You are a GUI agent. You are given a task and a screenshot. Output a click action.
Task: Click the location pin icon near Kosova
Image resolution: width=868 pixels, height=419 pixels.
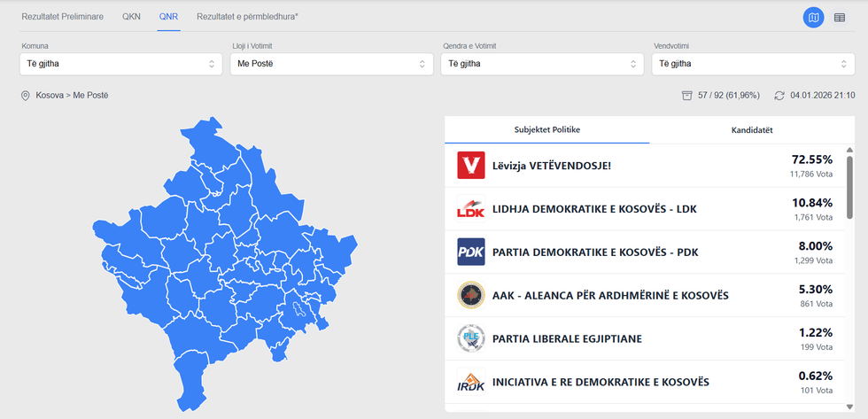[x=26, y=95]
